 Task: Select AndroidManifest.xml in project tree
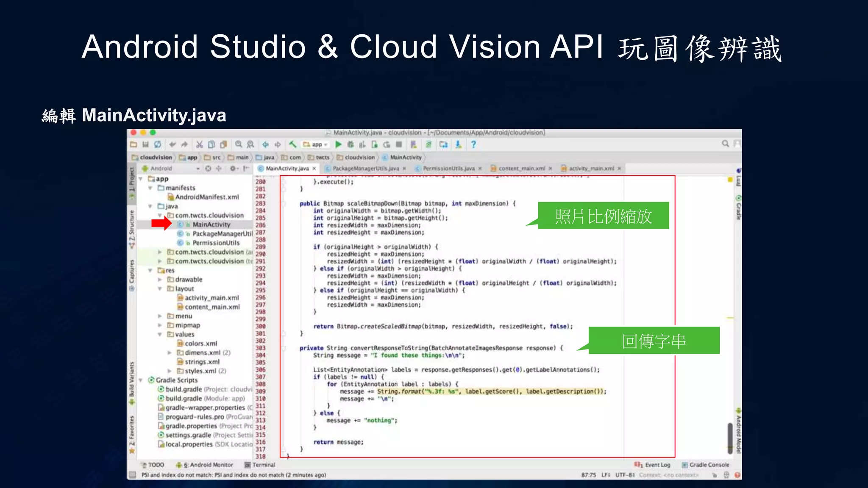tap(203, 197)
